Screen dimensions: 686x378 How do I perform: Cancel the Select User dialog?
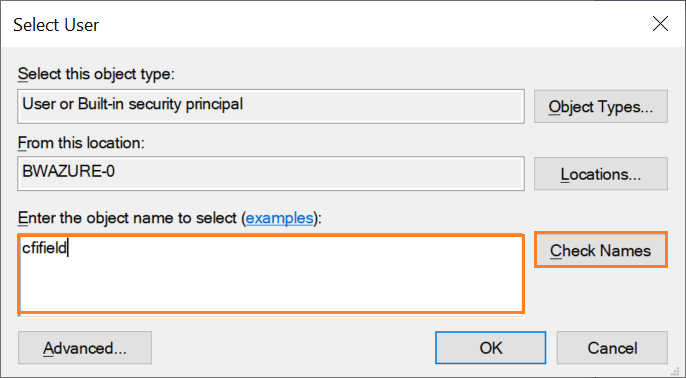pyautogui.click(x=612, y=348)
